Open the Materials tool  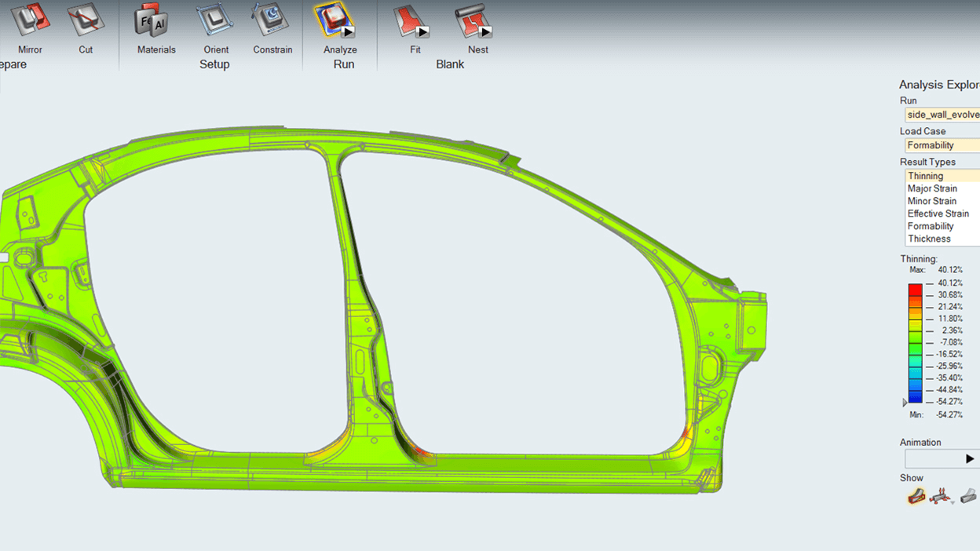(x=155, y=21)
